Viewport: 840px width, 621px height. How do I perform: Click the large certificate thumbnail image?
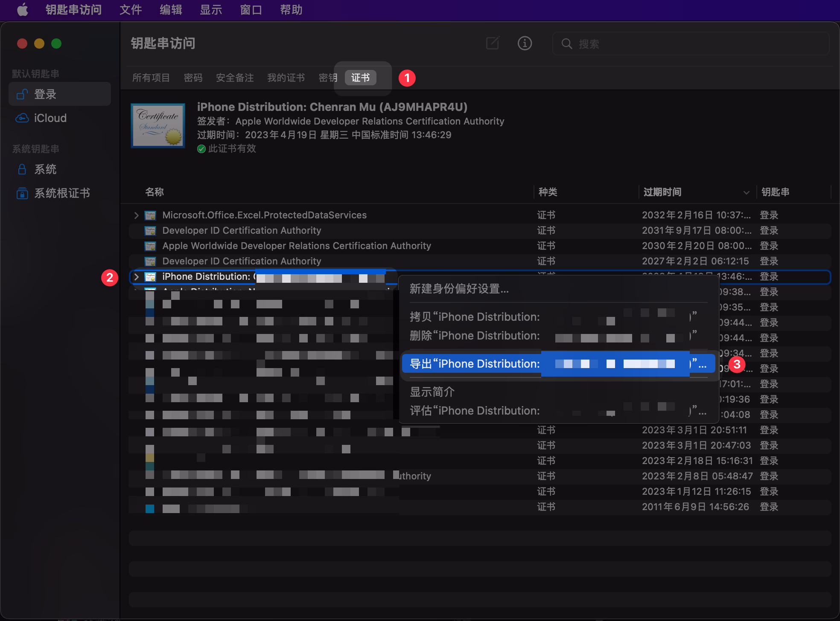point(158,126)
